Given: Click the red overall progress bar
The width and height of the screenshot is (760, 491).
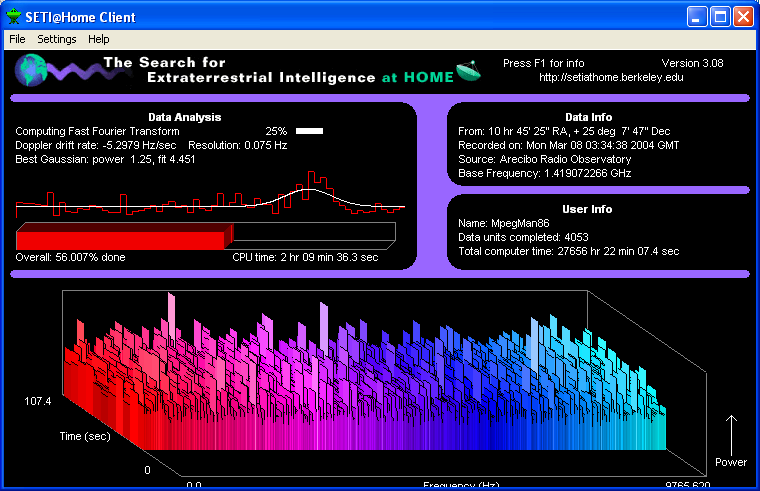Looking at the screenshot, I should click(124, 237).
